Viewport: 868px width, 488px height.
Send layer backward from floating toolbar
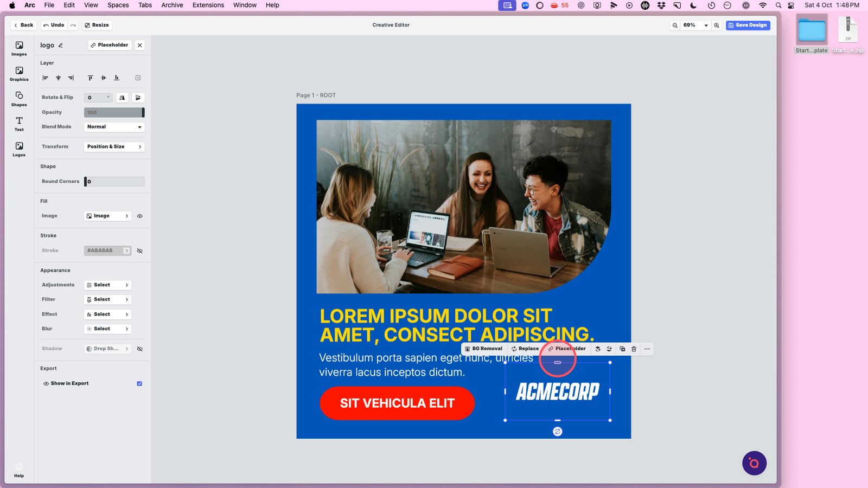click(609, 349)
